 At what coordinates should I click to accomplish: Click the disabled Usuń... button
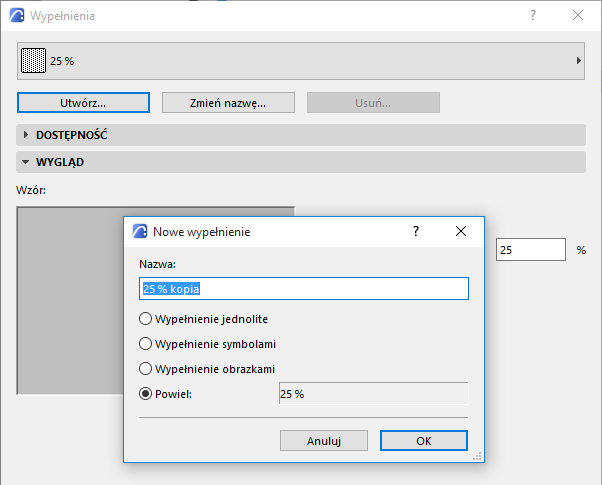[373, 103]
